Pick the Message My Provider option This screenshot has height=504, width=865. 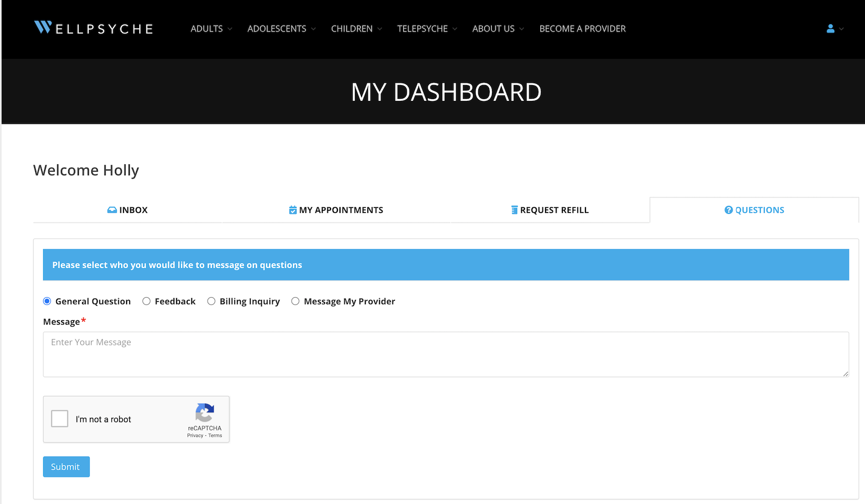pyautogui.click(x=295, y=301)
